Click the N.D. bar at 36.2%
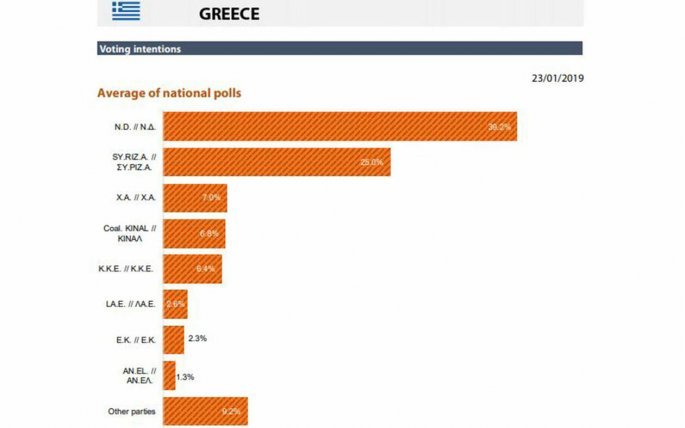685x428 pixels. tap(339, 127)
